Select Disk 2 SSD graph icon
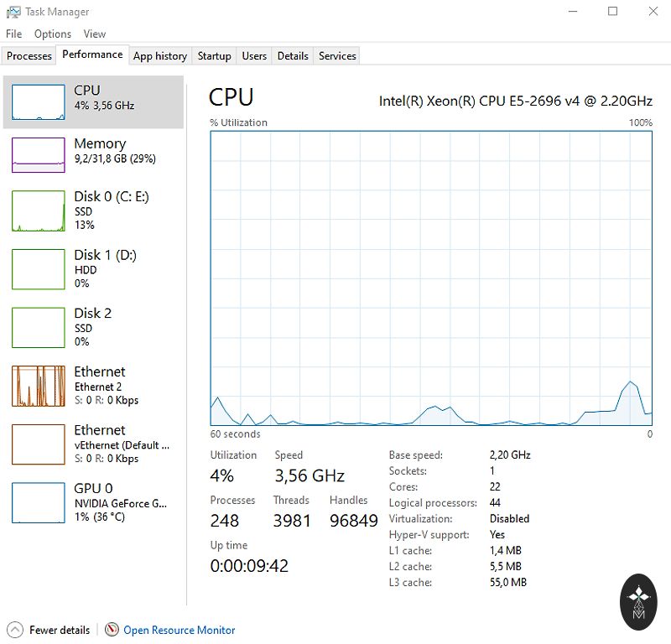The height and width of the screenshot is (644, 671). click(38, 327)
